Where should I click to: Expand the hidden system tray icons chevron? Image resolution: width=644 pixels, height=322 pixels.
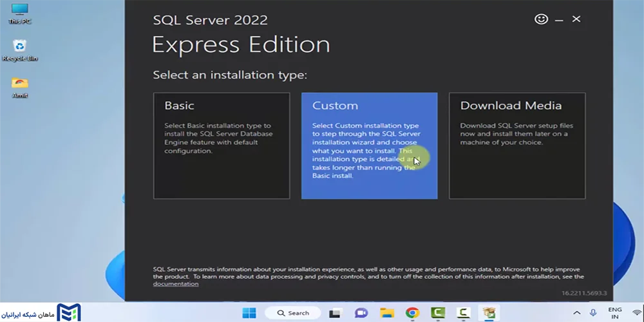576,313
